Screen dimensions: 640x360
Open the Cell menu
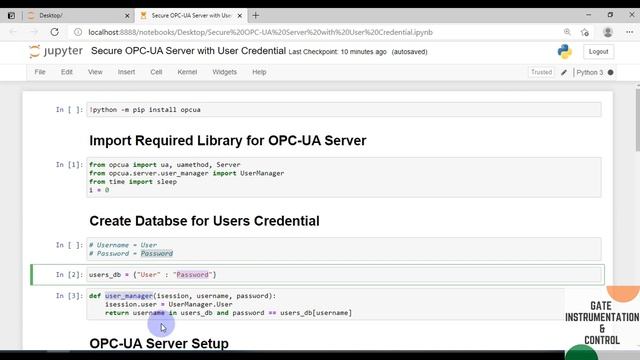click(x=156, y=72)
